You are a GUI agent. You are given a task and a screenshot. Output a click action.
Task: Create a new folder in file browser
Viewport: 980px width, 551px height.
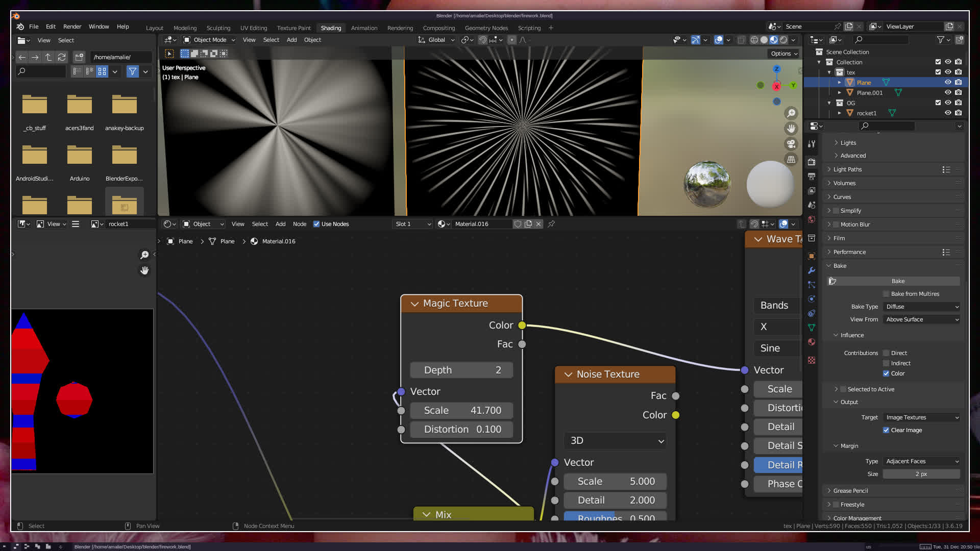pyautogui.click(x=79, y=57)
